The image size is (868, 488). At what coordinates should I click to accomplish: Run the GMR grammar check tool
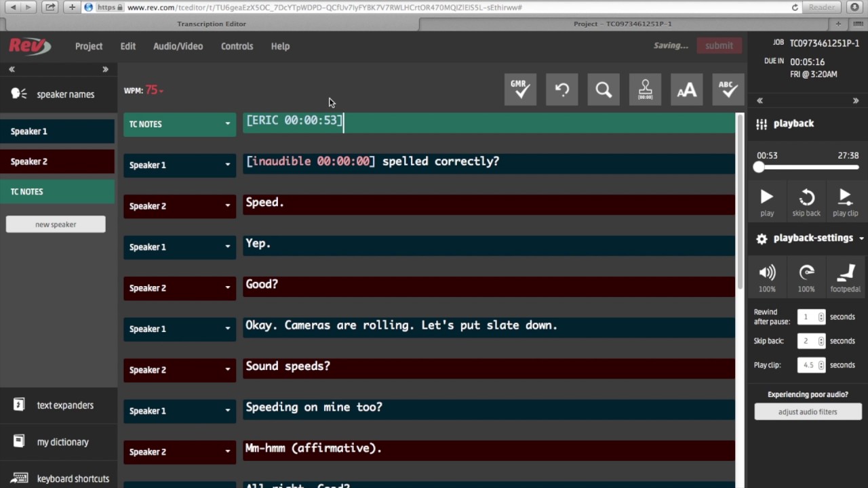coord(520,89)
